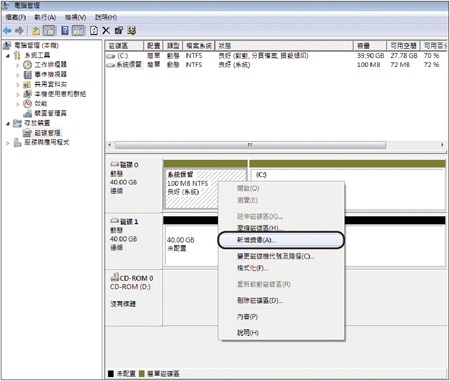The image size is (450, 381).
Task: Click the 事件檢視器 icon in the tree
Action: tap(27, 75)
